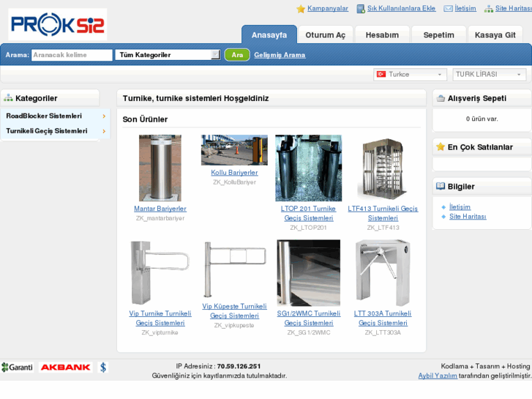Open the Site Haritası link in the header

coord(514,9)
